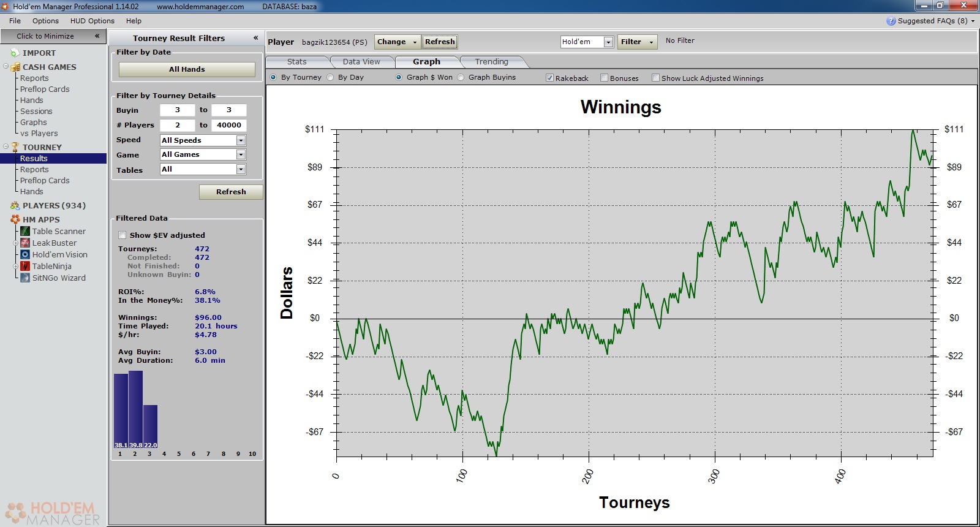Viewport: 980px width, 527px height.
Task: Switch to the Trending tab
Action: tap(491, 62)
